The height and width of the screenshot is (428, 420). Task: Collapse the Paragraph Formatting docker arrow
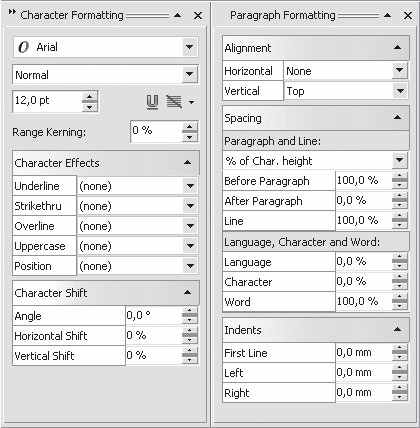(387, 15)
